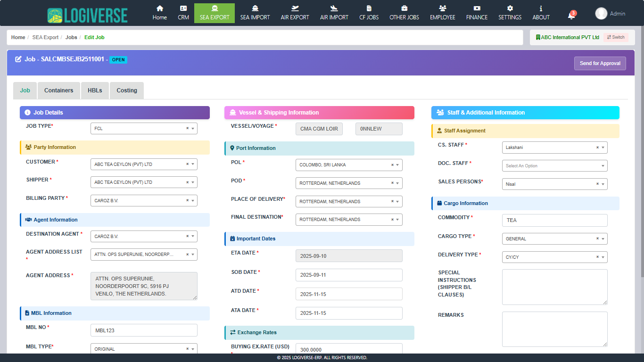Switch to the Containers tab
This screenshot has height=362, width=644.
(x=58, y=90)
